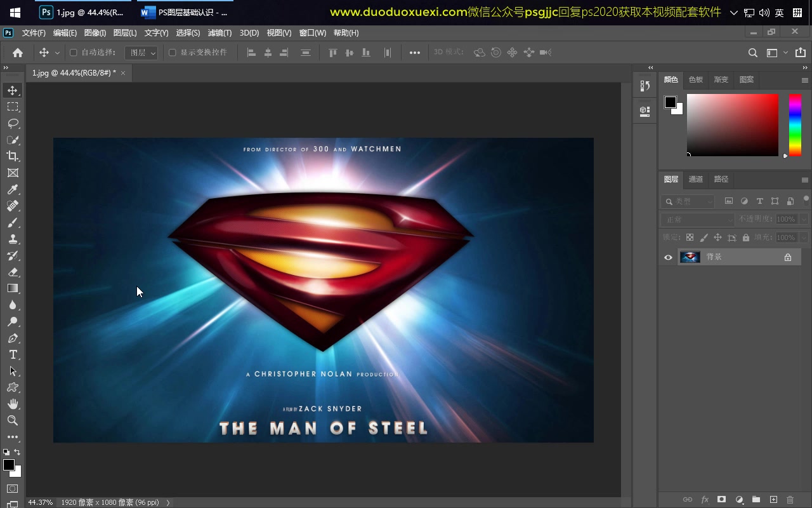Click the Create new group folder icon
Image resolution: width=812 pixels, height=508 pixels.
(x=756, y=500)
